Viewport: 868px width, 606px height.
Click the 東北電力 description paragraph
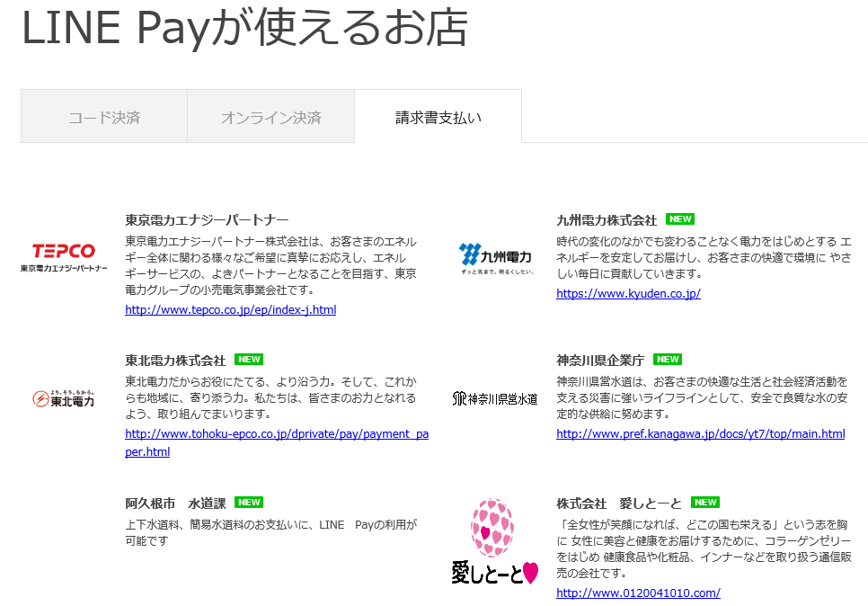pyautogui.click(x=271, y=397)
